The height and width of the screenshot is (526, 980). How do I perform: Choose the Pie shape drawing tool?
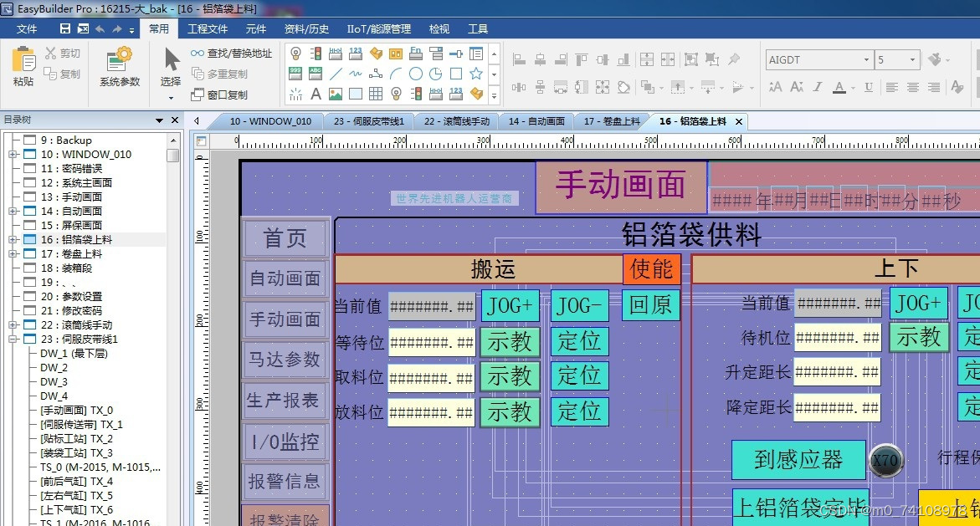click(x=436, y=74)
